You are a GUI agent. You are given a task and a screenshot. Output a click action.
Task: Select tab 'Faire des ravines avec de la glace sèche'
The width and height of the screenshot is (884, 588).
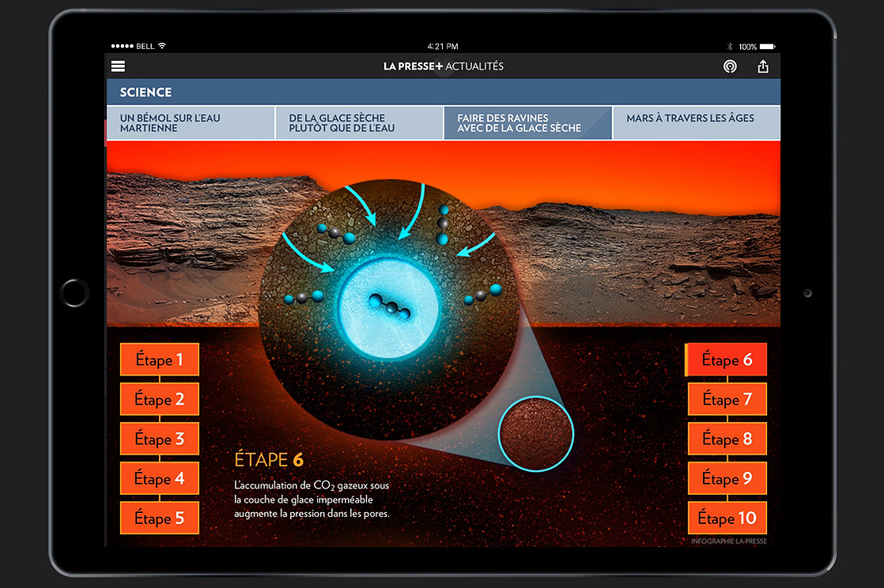[x=527, y=123]
